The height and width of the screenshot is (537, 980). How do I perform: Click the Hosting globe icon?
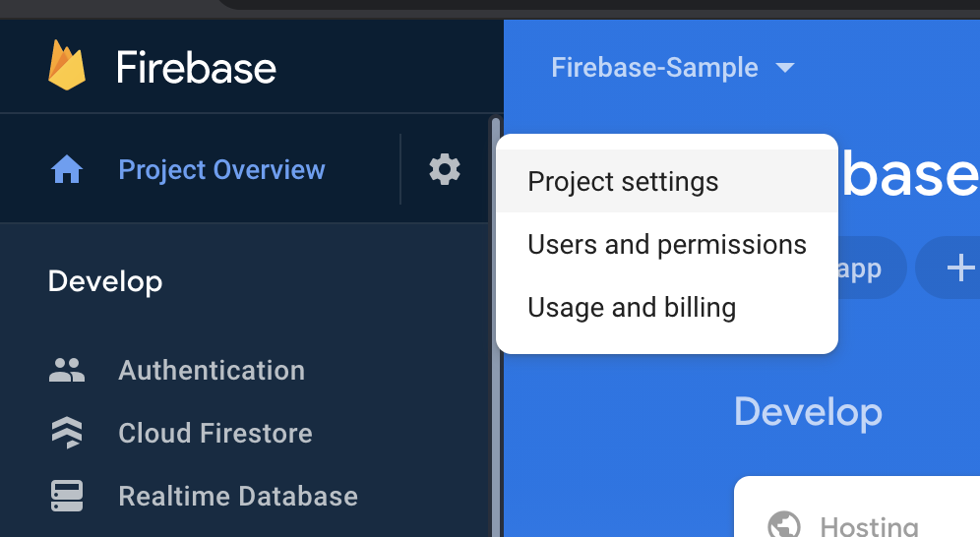(783, 524)
